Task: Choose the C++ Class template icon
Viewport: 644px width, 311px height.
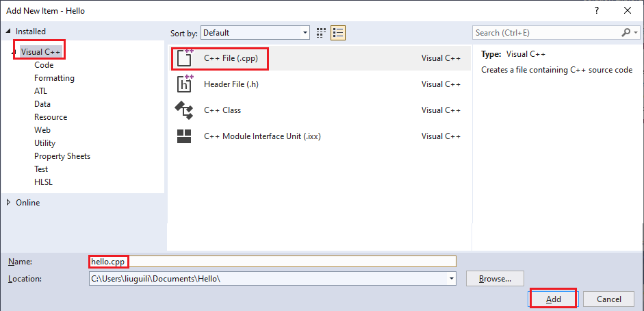Action: click(184, 110)
